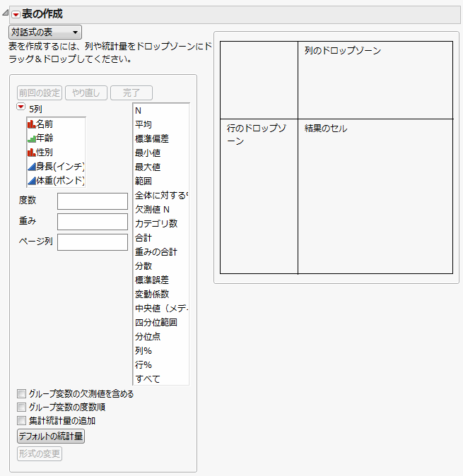Click the continuous icon of 体重(ポンド)
This screenshot has height=476, width=463.
[32, 181]
